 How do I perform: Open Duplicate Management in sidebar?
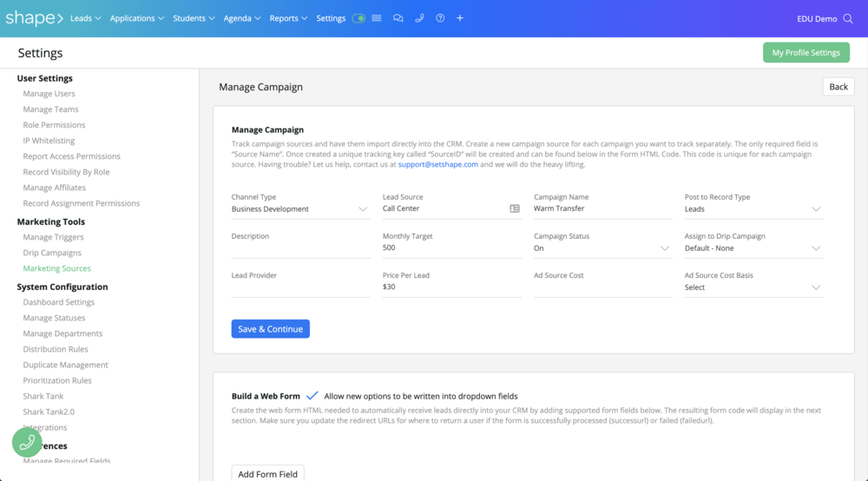[x=65, y=365]
